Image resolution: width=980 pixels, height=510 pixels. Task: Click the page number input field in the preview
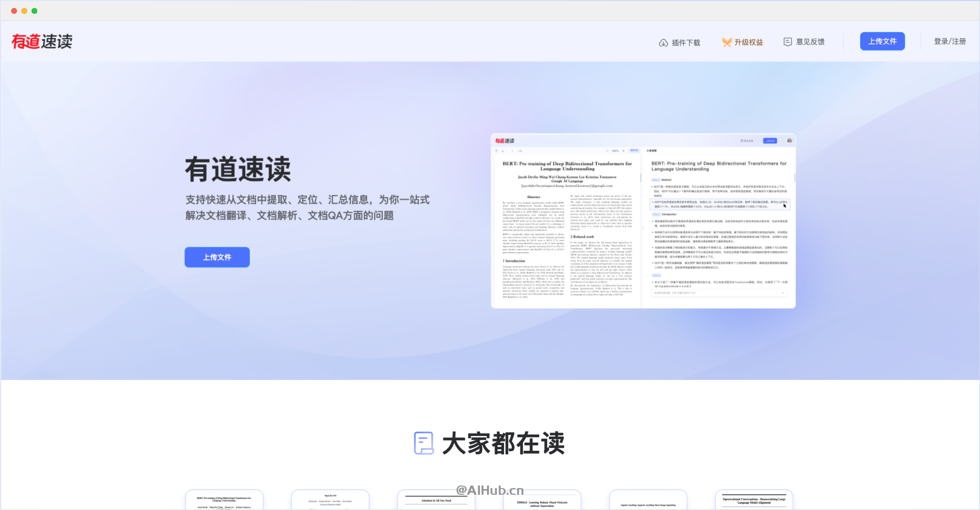point(512,150)
